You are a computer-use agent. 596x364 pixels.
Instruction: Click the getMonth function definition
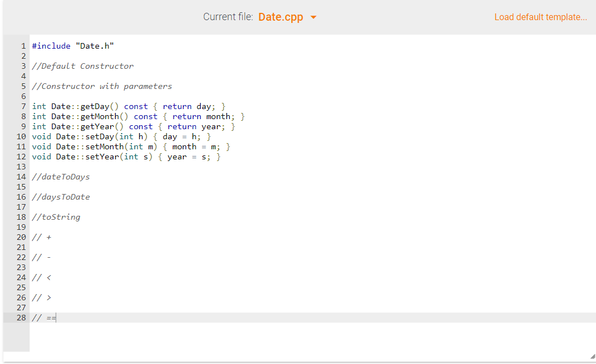[137, 116]
